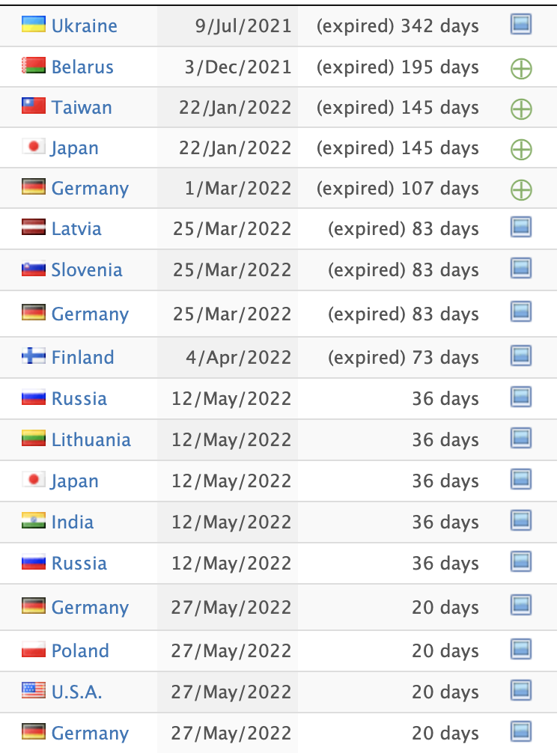The width and height of the screenshot is (560, 753).
Task: Click the blue window icon for U.S.A.
Action: tap(520, 691)
